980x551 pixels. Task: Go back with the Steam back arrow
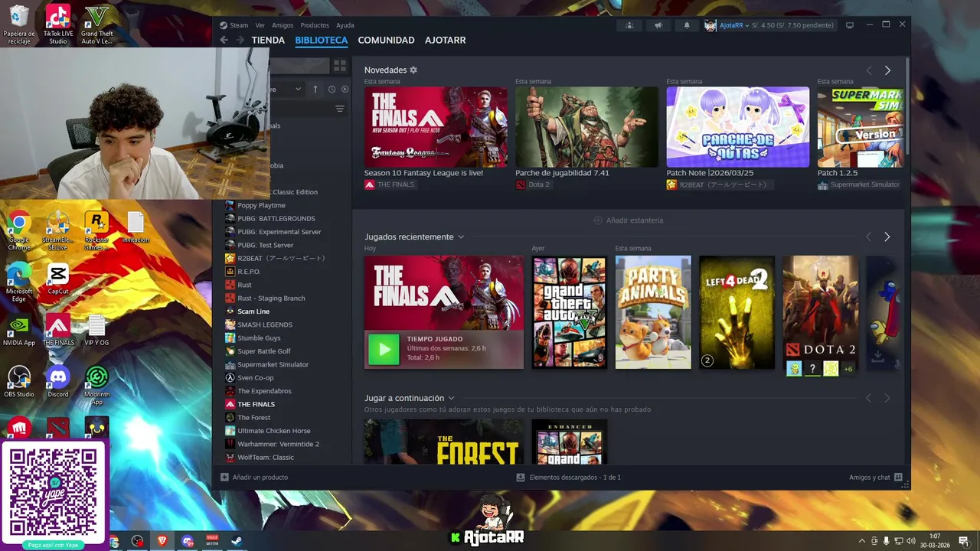point(224,40)
